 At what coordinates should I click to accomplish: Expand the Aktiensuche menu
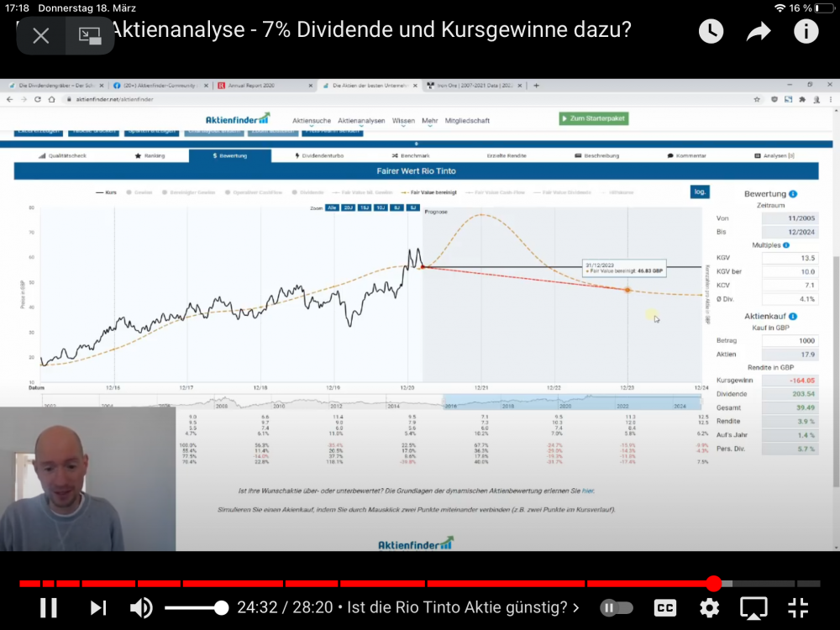(x=312, y=121)
